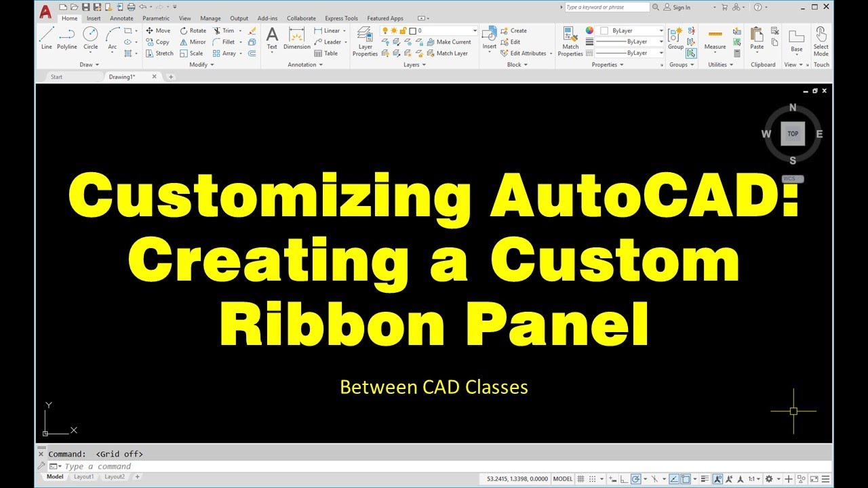The height and width of the screenshot is (488, 868).
Task: Click Match Properties tool
Action: (x=570, y=41)
